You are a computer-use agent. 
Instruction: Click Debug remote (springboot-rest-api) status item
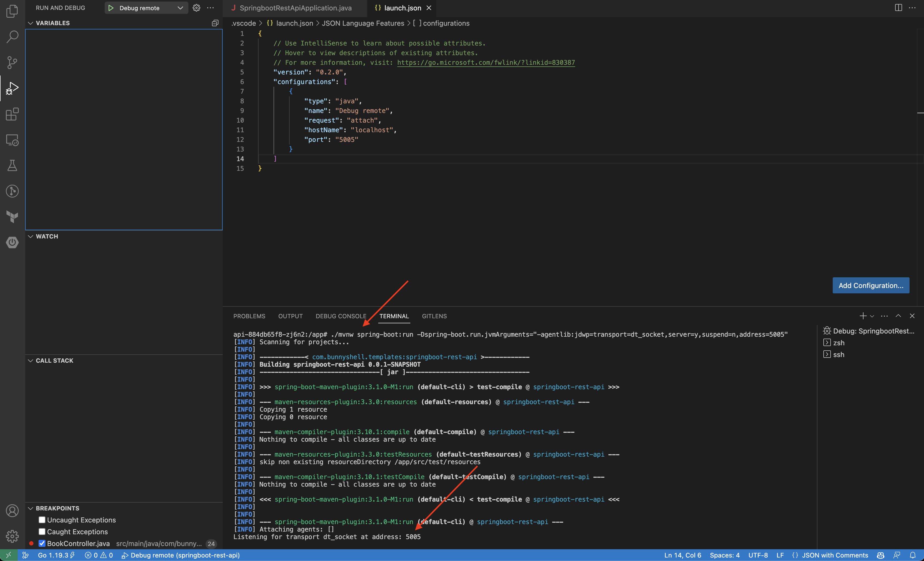(180, 555)
